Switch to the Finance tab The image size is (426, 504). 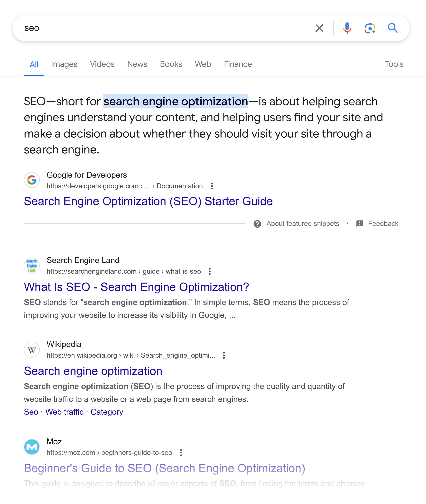pyautogui.click(x=238, y=64)
